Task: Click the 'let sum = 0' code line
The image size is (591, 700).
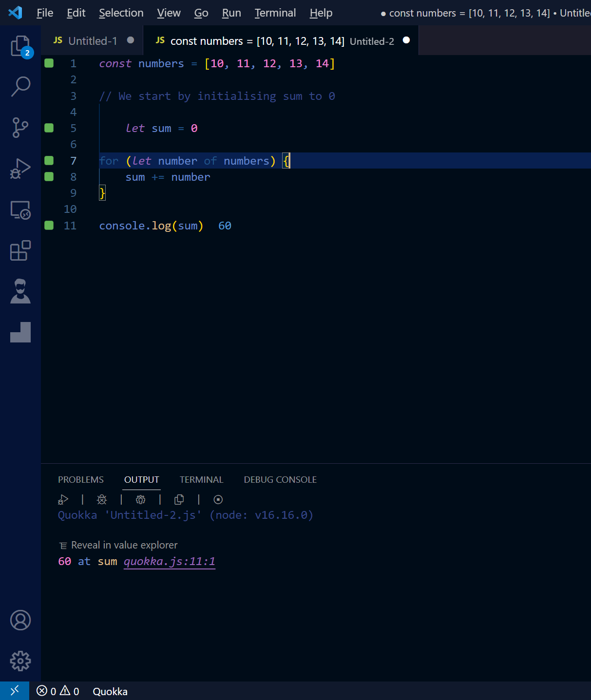Action: point(162,128)
